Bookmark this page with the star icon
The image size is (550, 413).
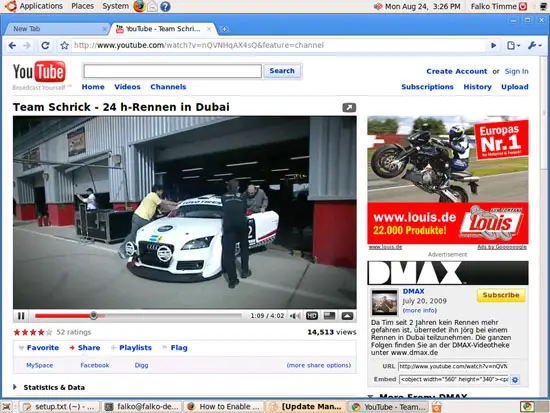[x=64, y=46]
